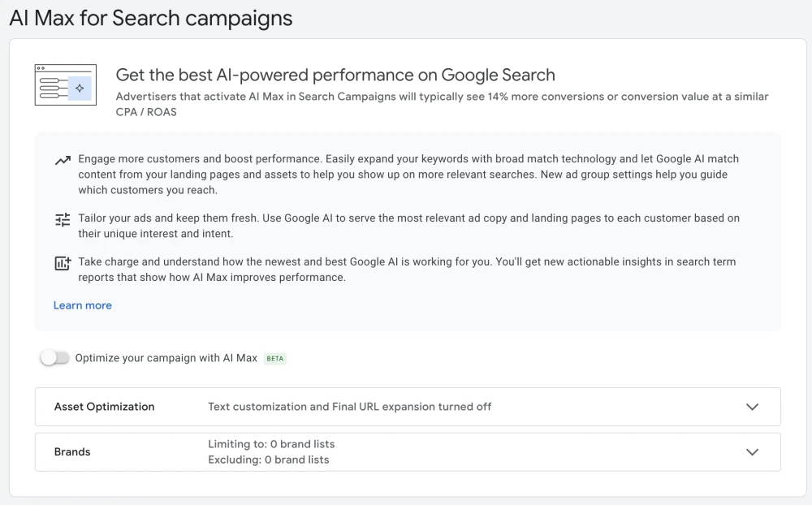Click the trending-up arrow icon beside Engage more customers
The height and width of the screenshot is (505, 812).
tap(63, 161)
